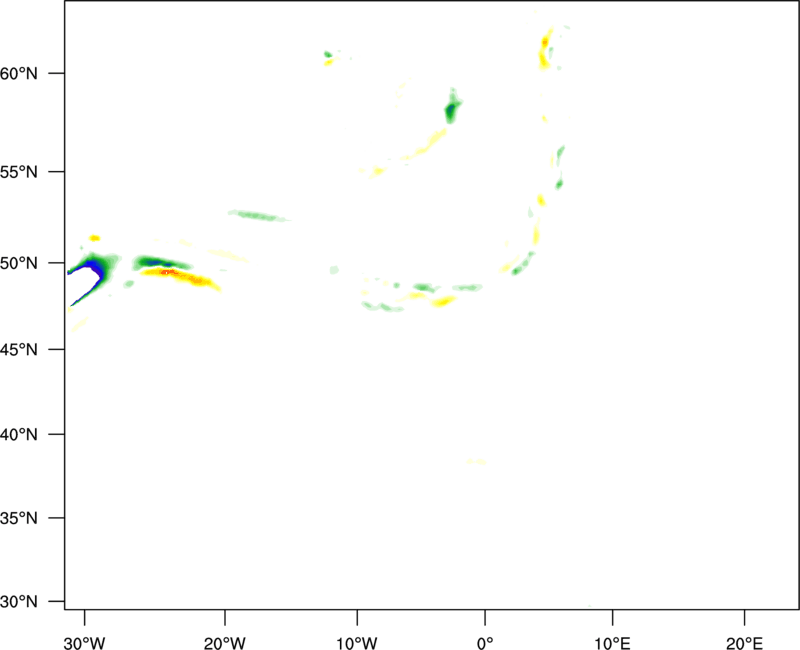Click the 60°N latitude label
This screenshot has width=800, height=650.
(19, 73)
